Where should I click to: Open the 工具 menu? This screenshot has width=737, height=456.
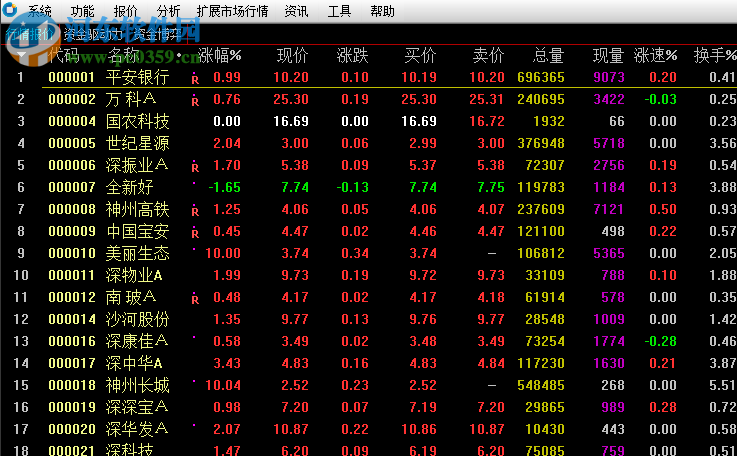tap(339, 11)
